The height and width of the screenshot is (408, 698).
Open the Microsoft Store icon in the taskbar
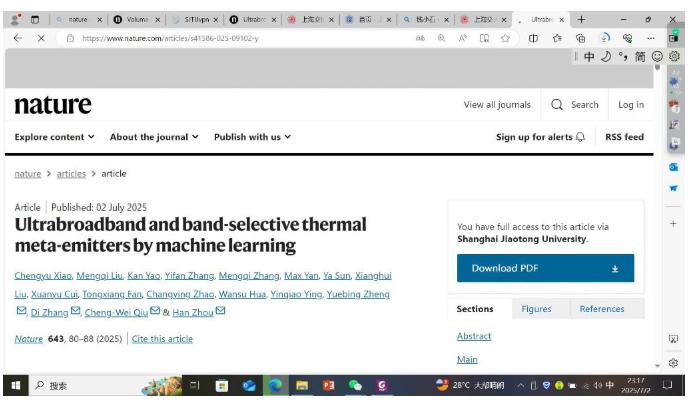point(222,385)
